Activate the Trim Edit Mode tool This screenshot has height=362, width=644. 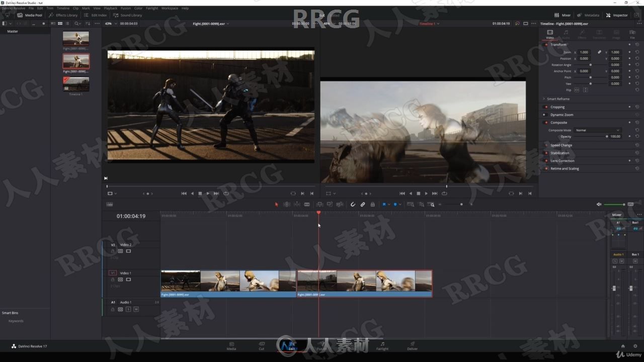click(x=287, y=204)
